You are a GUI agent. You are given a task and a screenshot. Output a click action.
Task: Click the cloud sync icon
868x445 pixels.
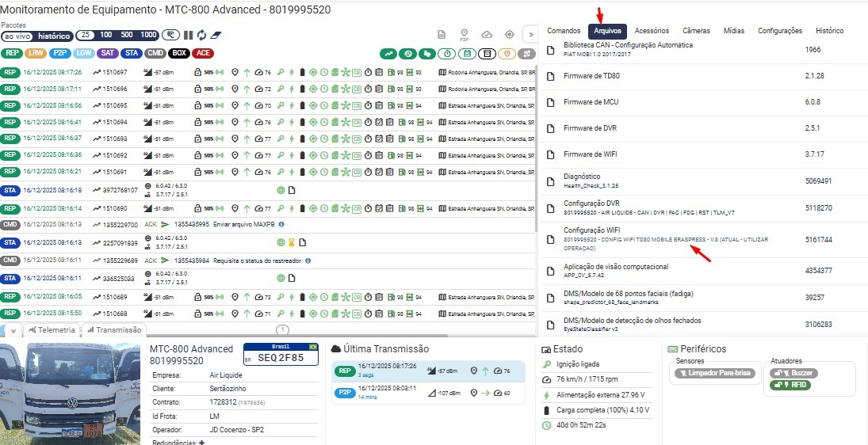coord(487,35)
